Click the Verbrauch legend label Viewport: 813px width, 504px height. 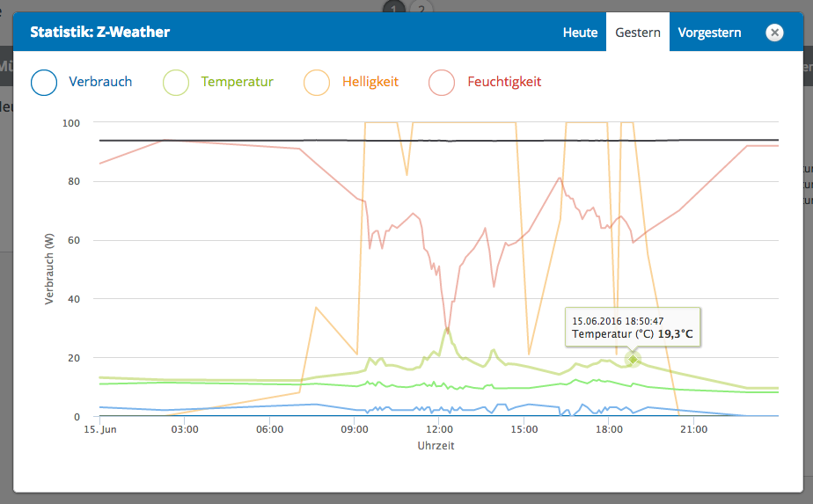[x=100, y=82]
